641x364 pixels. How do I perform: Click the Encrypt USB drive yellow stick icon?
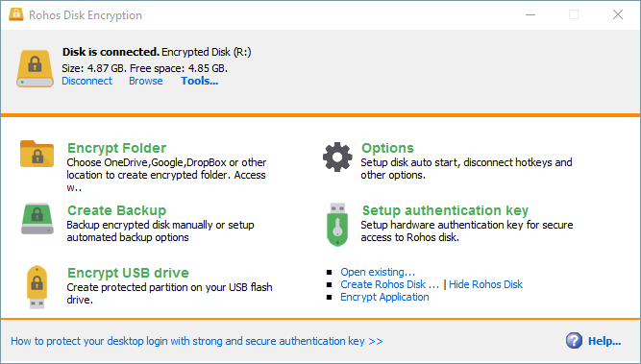[37, 287]
